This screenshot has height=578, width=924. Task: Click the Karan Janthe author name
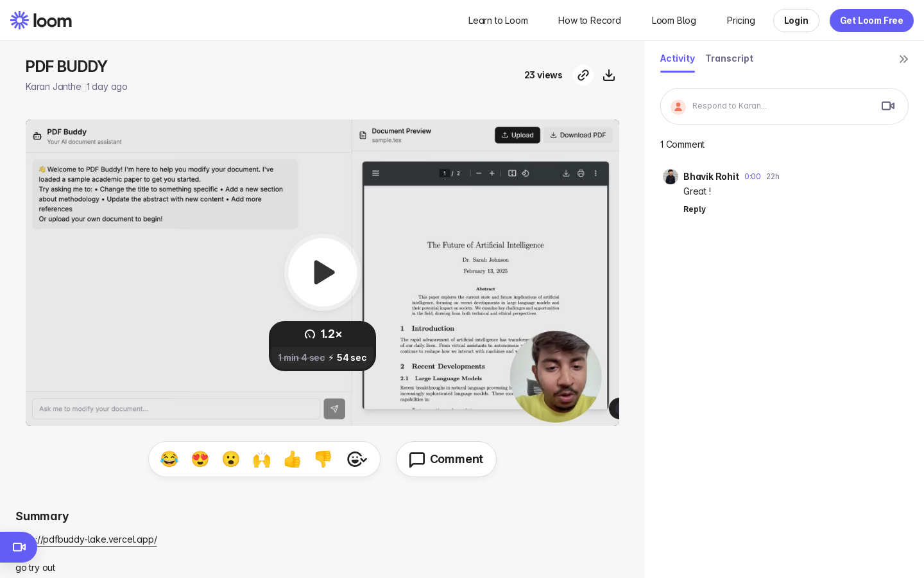(53, 87)
